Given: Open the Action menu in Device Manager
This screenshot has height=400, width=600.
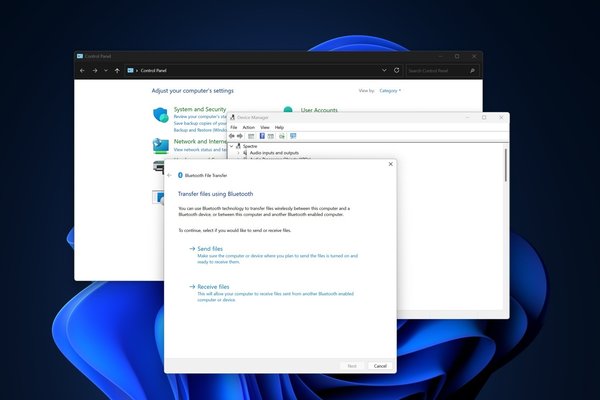Looking at the screenshot, I should pyautogui.click(x=248, y=127).
